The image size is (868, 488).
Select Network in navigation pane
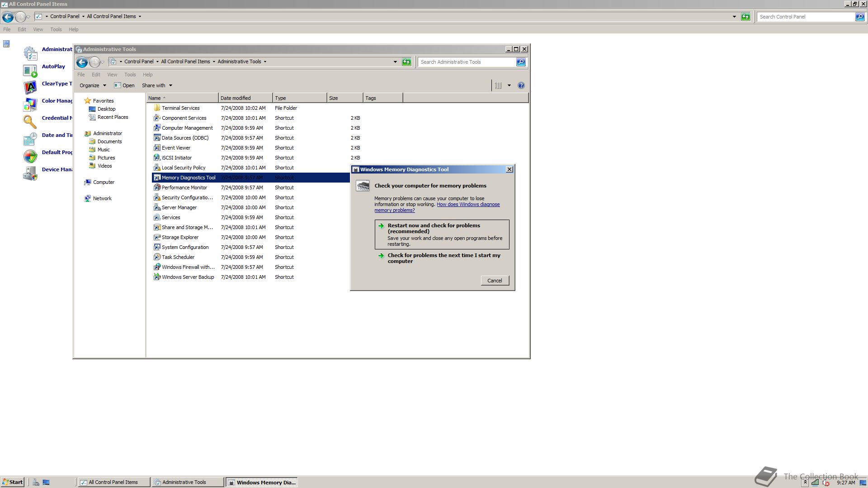(102, 198)
